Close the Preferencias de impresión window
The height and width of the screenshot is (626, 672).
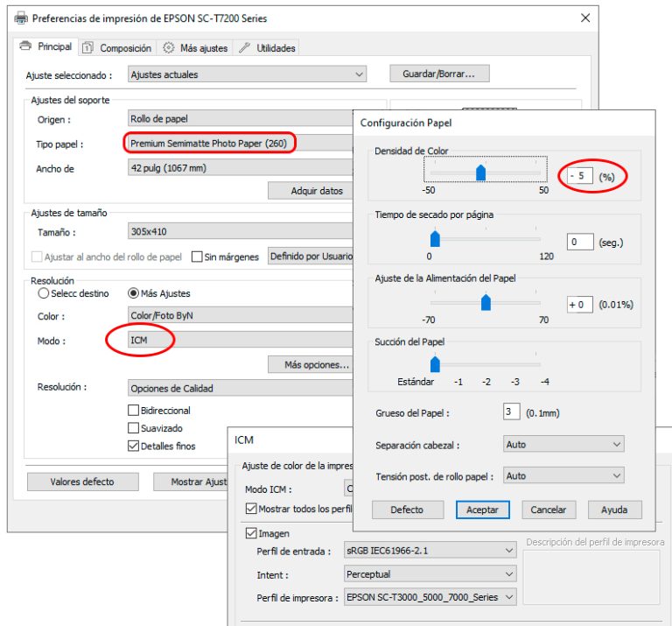pyautogui.click(x=585, y=18)
